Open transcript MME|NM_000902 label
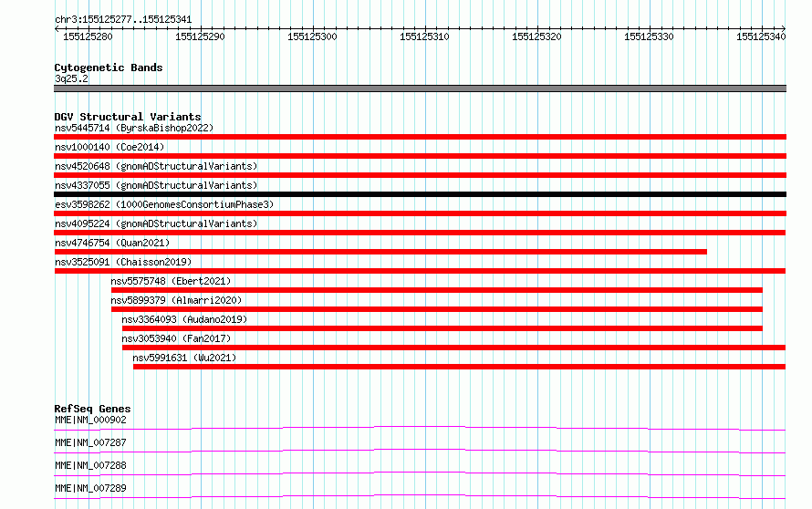Image resolution: width=812 pixels, height=509 pixels. coord(90,420)
